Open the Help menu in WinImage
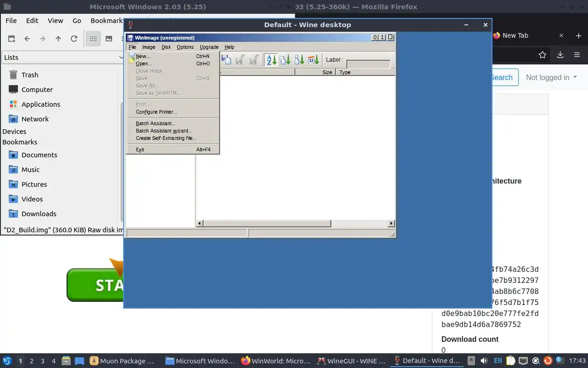Viewport: 588px width, 368px height. click(229, 47)
